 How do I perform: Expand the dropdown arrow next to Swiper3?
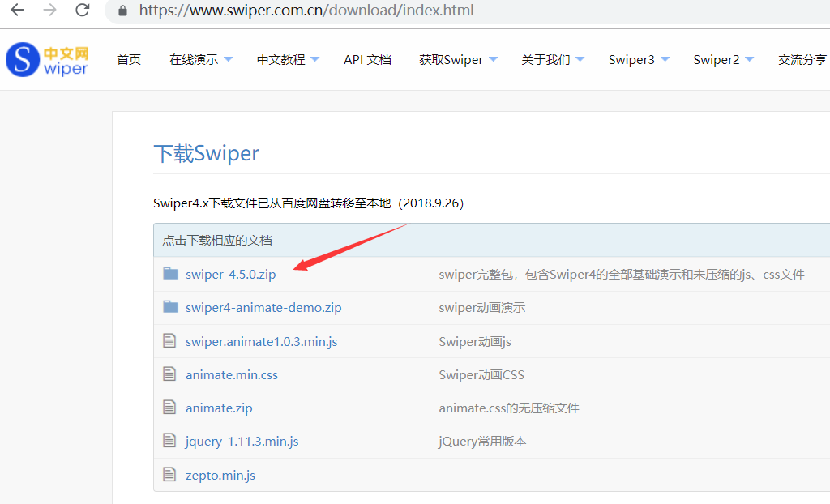point(665,59)
